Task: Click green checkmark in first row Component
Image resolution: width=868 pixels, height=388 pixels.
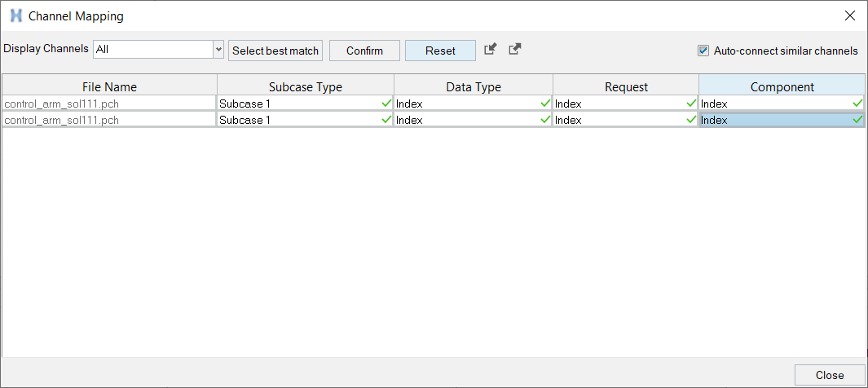Action: tap(857, 103)
